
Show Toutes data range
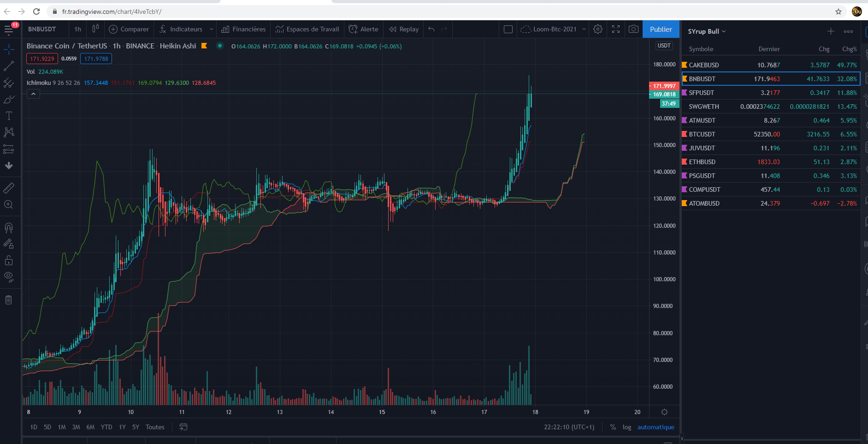pos(155,427)
